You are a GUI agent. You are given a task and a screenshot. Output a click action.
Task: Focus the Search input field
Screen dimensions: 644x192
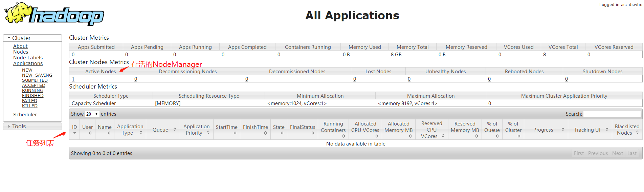pyautogui.click(x=612, y=114)
